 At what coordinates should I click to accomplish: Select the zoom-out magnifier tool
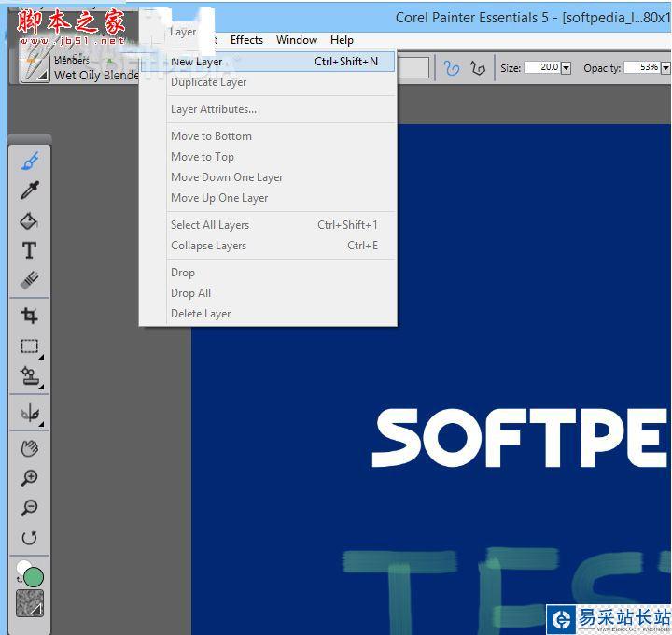30,508
